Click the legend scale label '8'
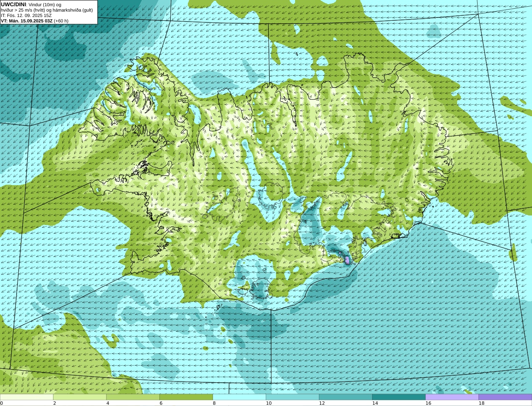 (x=214, y=403)
